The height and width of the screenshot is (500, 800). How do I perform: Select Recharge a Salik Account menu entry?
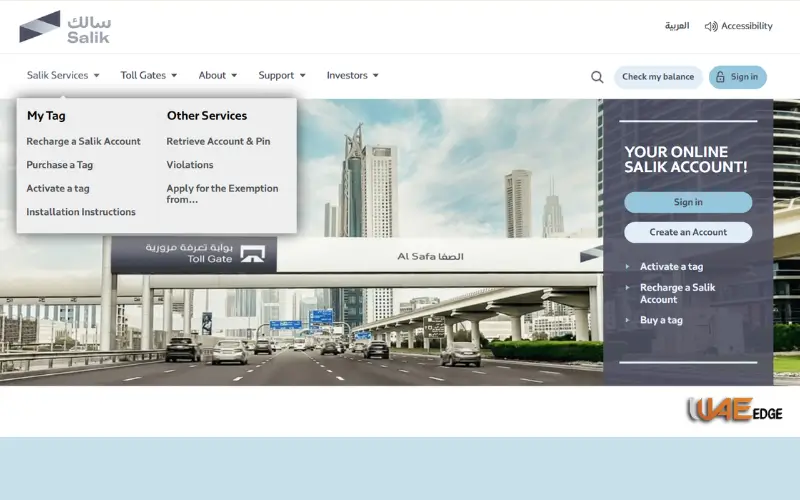[83, 141]
